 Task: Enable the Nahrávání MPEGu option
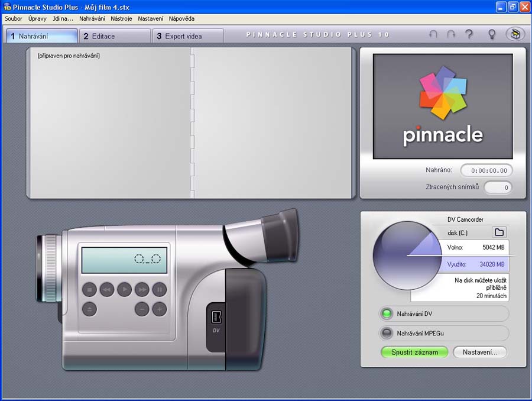coord(387,333)
